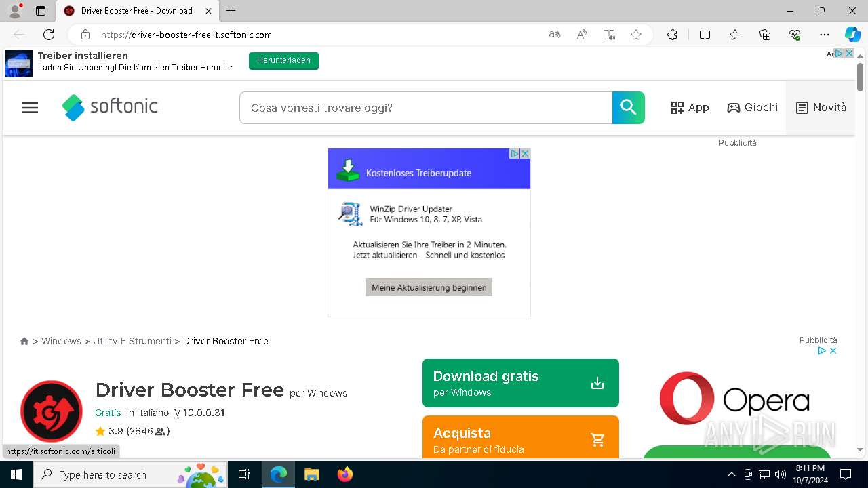Close the Opera ad
Viewport: 868px width, 488px height.
pyautogui.click(x=833, y=350)
